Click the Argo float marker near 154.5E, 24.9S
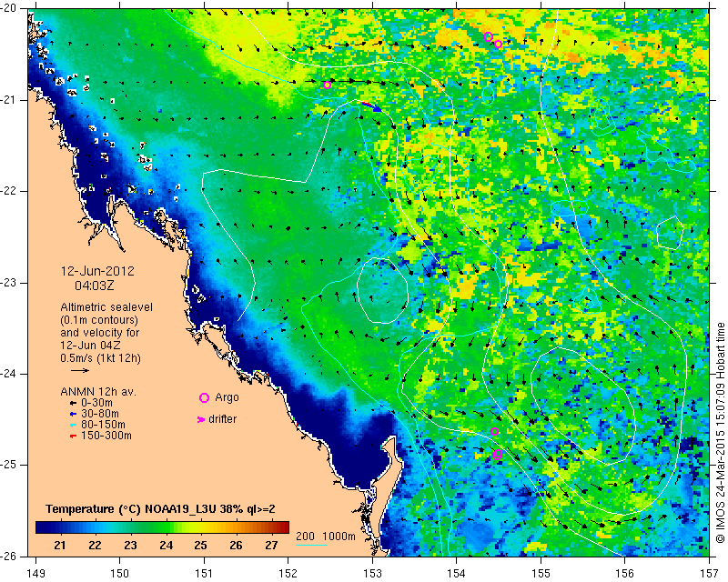The image size is (728, 582). [497, 455]
